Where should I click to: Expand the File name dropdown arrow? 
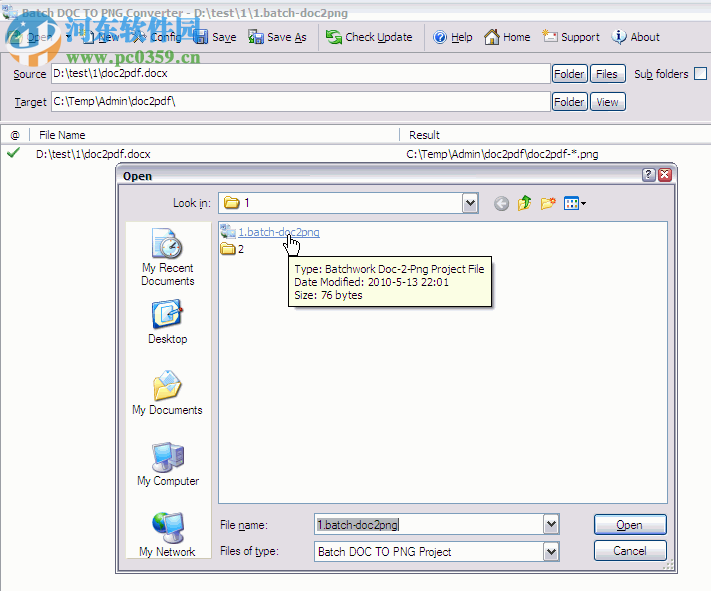coord(551,525)
